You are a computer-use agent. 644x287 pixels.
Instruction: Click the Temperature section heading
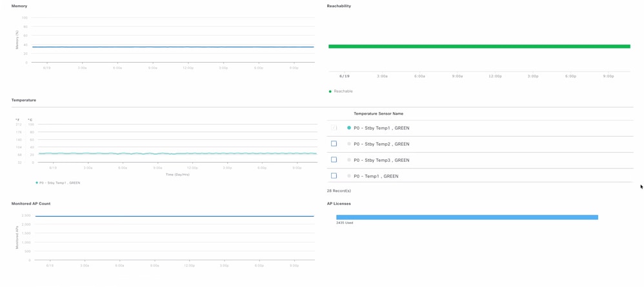pos(23,100)
